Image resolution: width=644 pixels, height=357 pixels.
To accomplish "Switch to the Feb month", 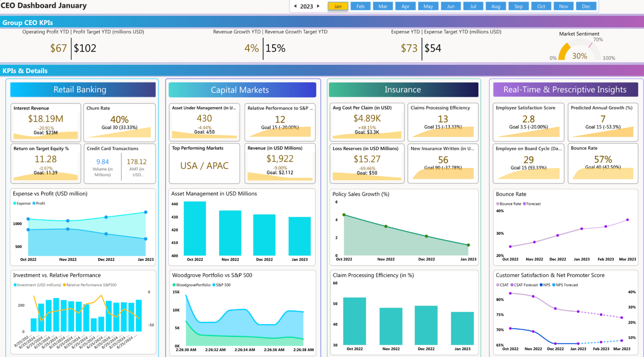I will tap(361, 6).
